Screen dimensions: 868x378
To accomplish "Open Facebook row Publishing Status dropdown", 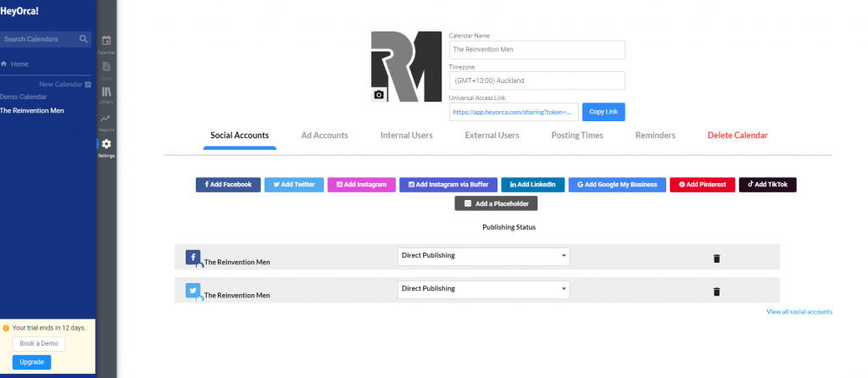I will click(x=483, y=256).
